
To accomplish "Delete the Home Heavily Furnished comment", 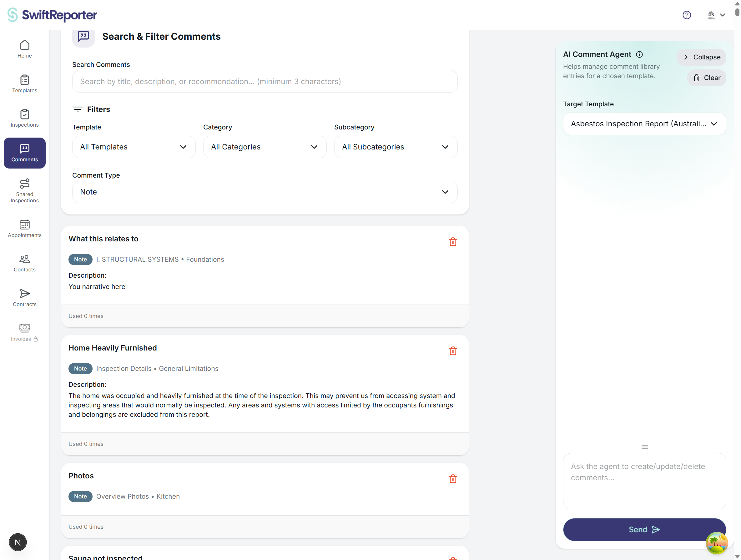I will [453, 351].
